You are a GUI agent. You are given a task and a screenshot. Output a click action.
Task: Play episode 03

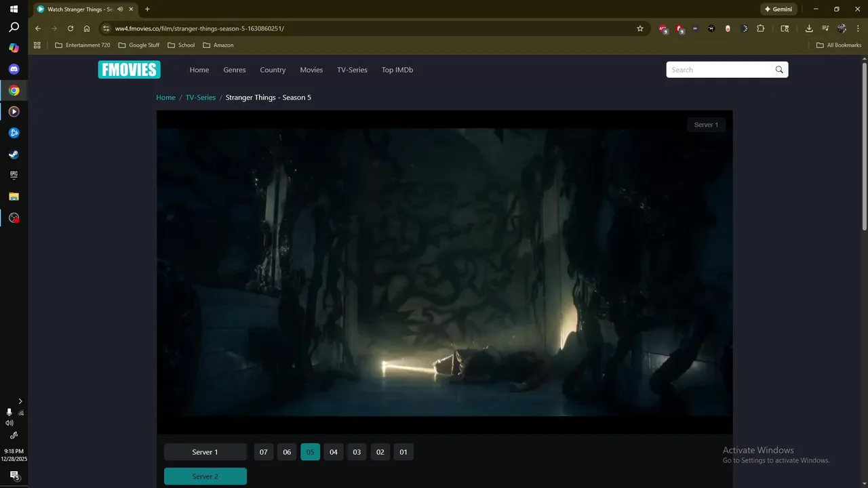357,452
